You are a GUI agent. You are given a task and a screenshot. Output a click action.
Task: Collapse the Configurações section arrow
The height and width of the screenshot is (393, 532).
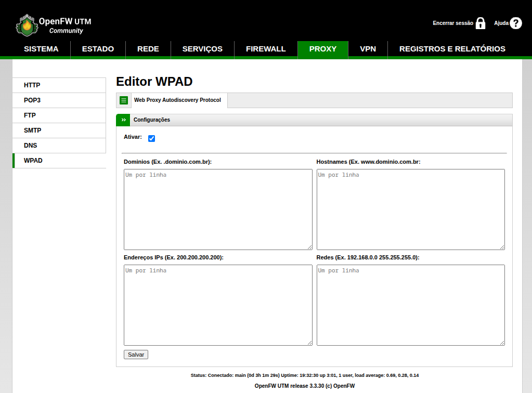[123, 120]
